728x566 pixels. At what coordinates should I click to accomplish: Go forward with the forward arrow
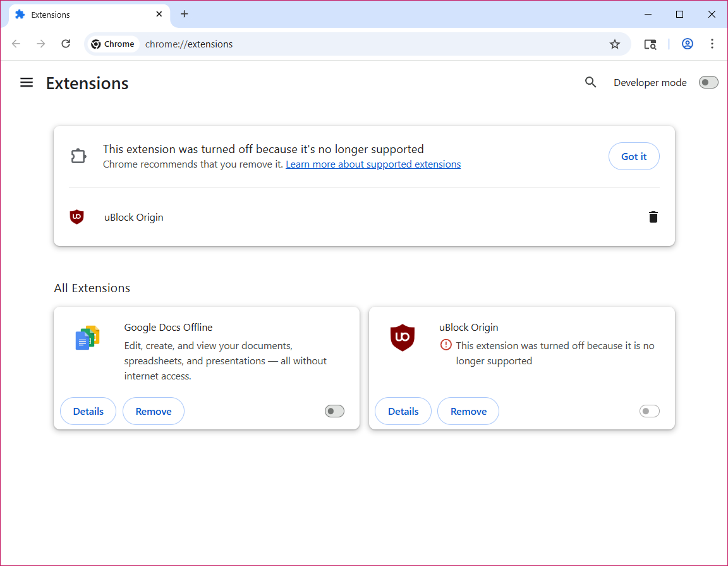(x=41, y=44)
